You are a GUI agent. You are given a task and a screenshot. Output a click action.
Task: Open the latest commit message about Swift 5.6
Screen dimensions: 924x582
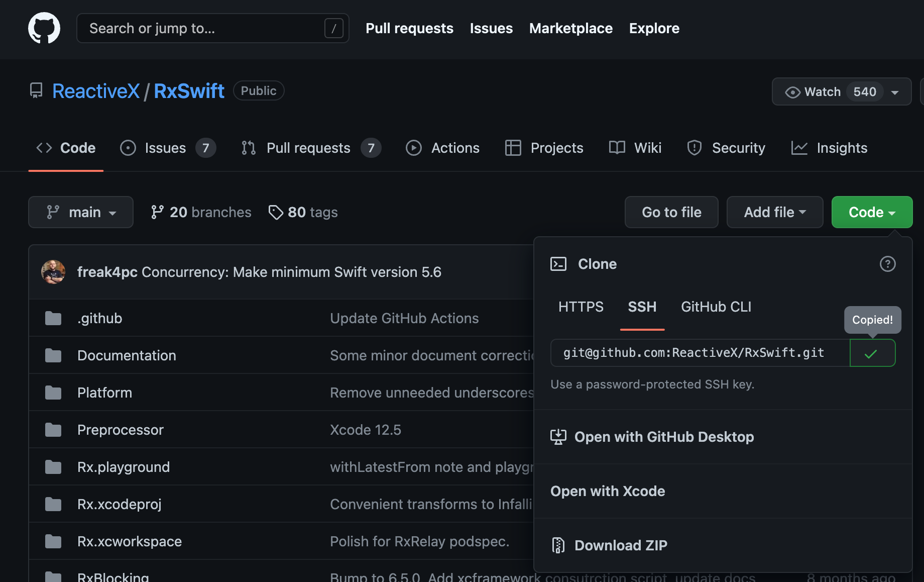tap(292, 272)
